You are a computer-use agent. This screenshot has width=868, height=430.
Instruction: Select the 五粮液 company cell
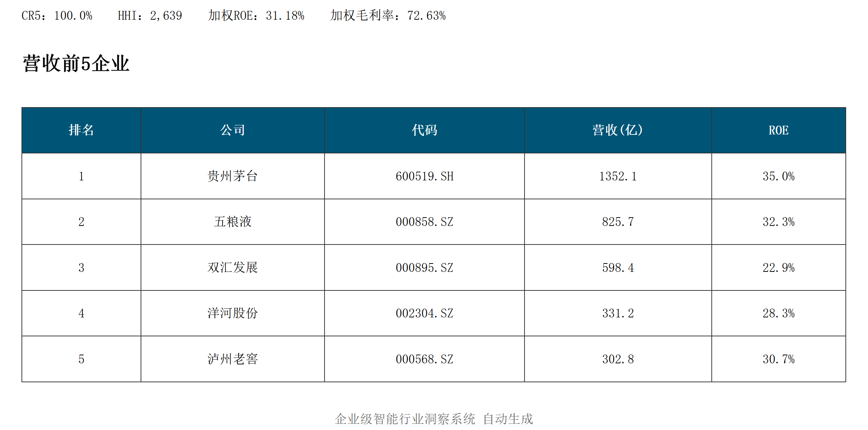point(232,222)
